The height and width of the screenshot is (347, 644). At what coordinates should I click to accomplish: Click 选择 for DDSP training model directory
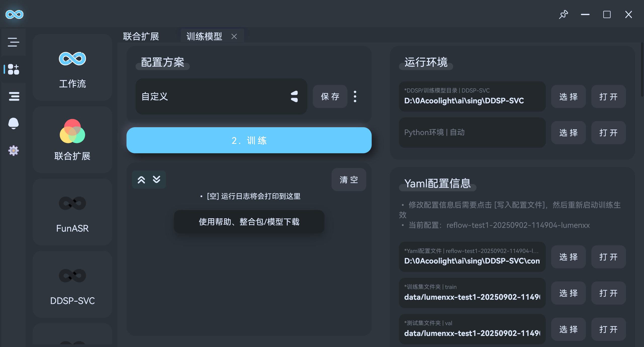pos(569,97)
